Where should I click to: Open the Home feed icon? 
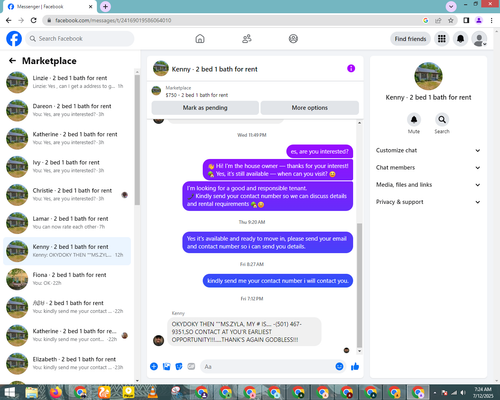[200, 39]
